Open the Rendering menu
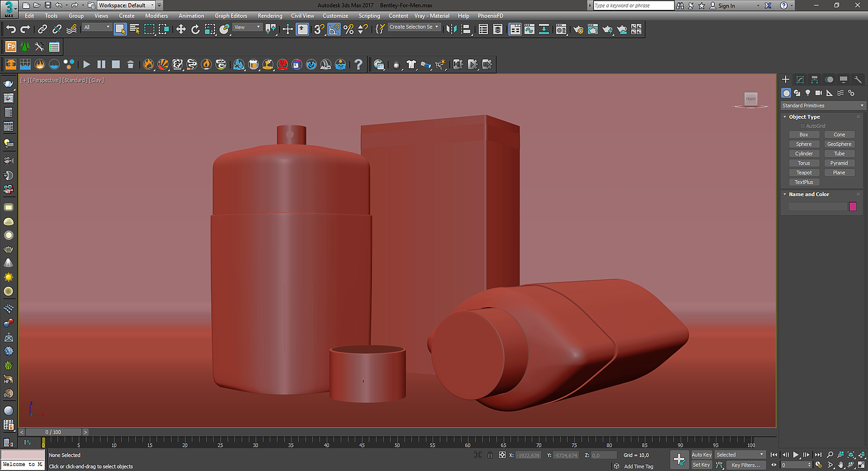The height and width of the screenshot is (471, 868). [x=270, y=16]
